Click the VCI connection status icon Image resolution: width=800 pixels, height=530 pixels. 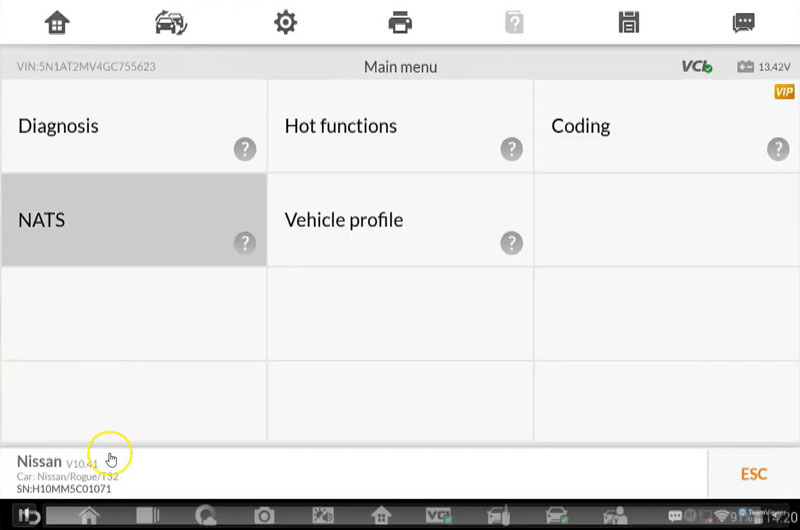click(696, 67)
